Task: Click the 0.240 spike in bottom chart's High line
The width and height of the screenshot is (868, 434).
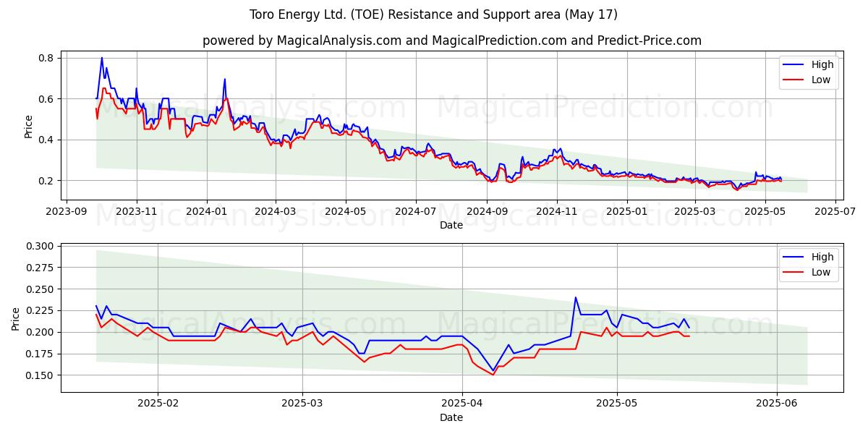Action: pyautogui.click(x=576, y=297)
